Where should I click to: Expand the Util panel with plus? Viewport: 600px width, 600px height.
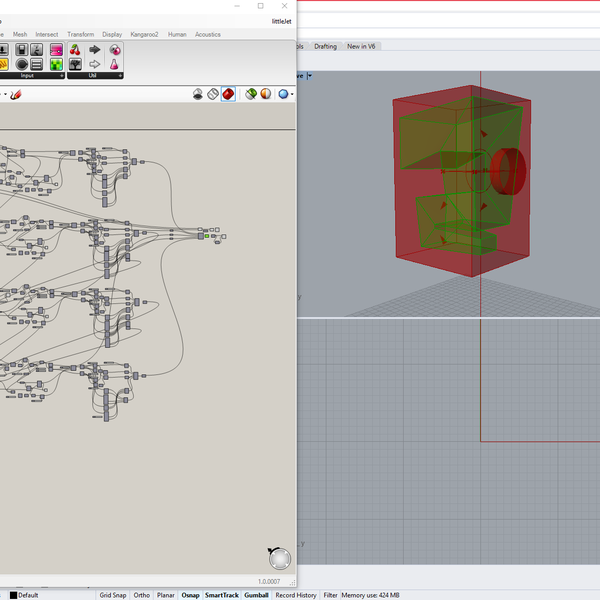pos(122,75)
